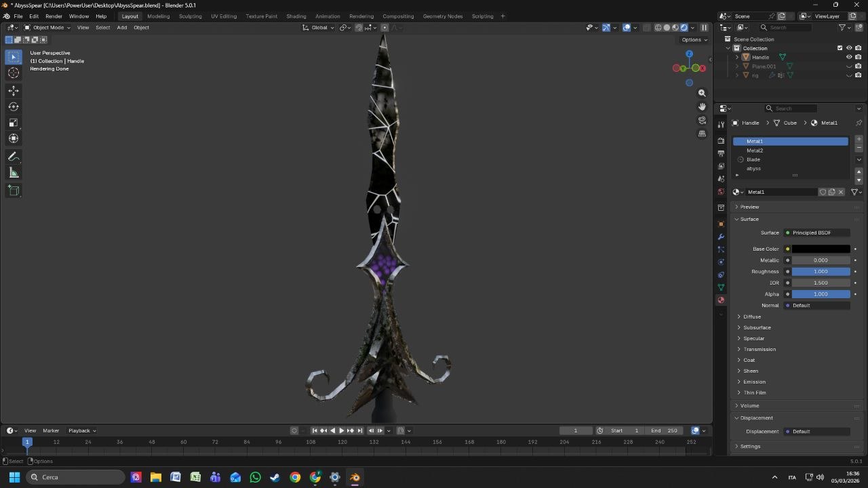Open the Render properties tab

point(721,140)
